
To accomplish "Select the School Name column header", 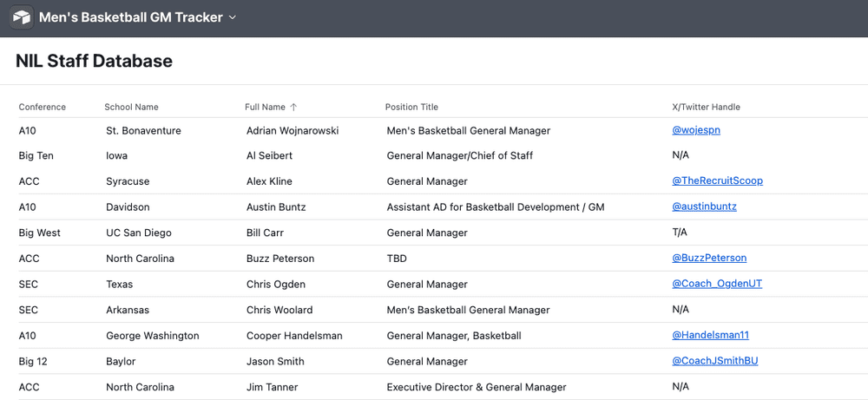I will (131, 108).
